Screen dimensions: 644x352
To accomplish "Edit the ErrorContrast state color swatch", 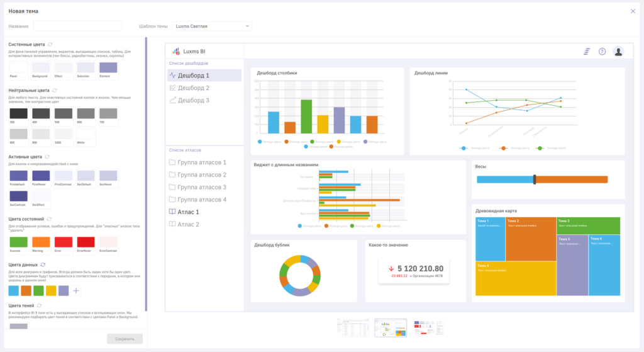I will 108,242.
